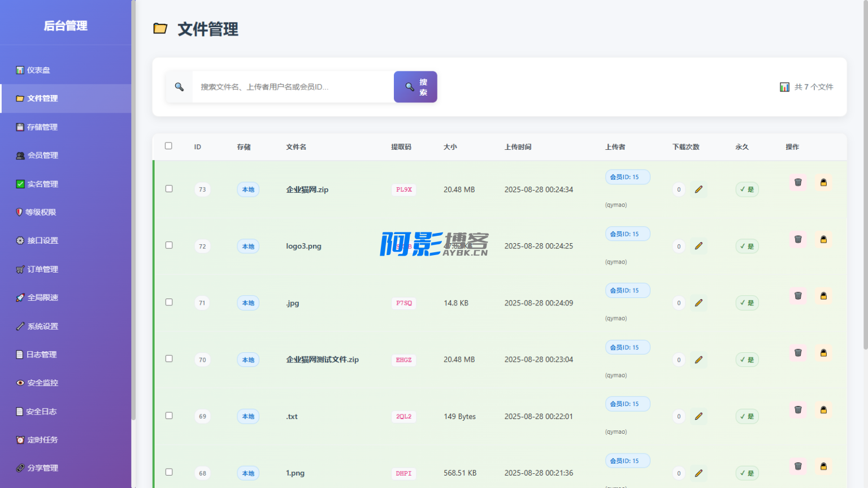This screenshot has width=868, height=488.
Task: Click the 会员ID: 15 badge for file 73
Action: (627, 177)
